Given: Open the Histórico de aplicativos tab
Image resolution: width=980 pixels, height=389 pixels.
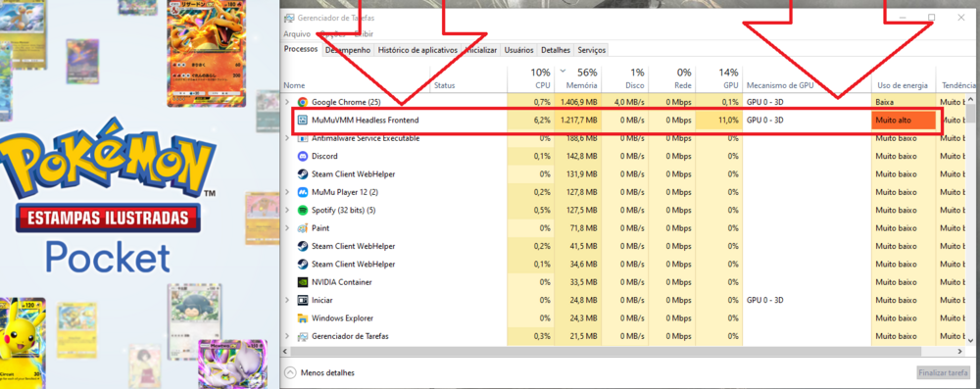Looking at the screenshot, I should pos(417,50).
